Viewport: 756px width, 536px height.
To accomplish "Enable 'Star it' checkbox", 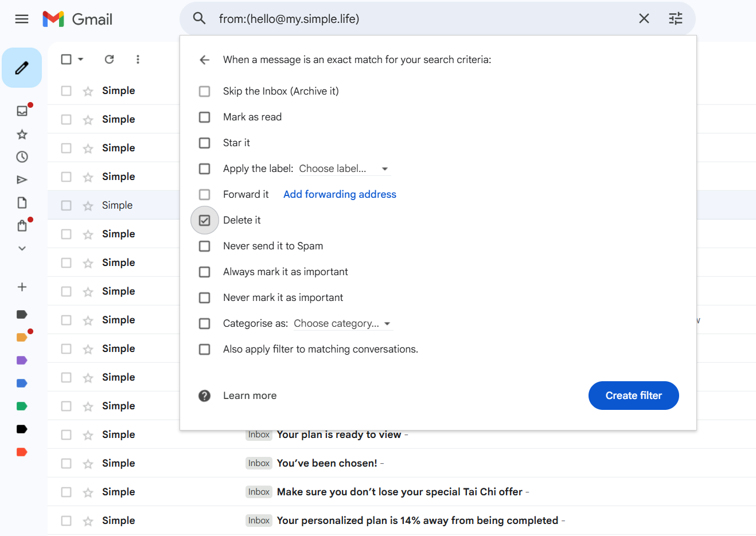I will (x=204, y=143).
